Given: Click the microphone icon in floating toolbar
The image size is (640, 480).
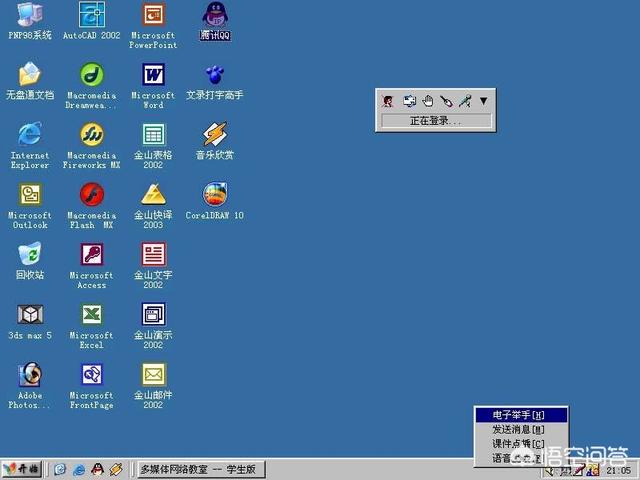Looking at the screenshot, I should click(x=465, y=101).
